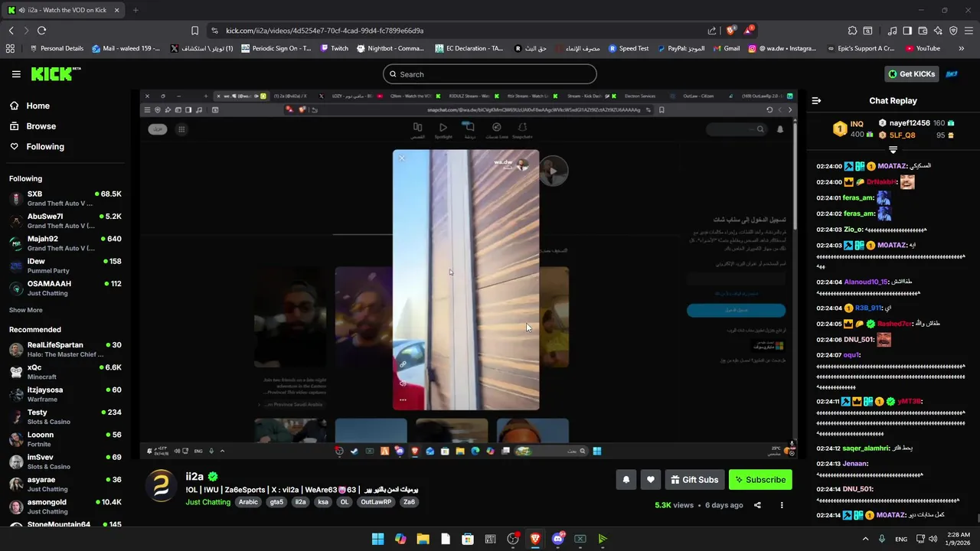Click the address bar URL
Image resolution: width=980 pixels, height=551 pixels.
(325, 31)
